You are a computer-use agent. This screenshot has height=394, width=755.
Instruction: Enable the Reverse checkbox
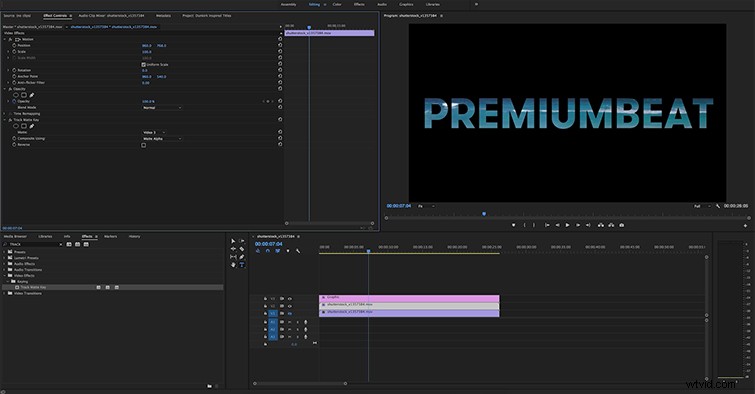pyautogui.click(x=143, y=145)
